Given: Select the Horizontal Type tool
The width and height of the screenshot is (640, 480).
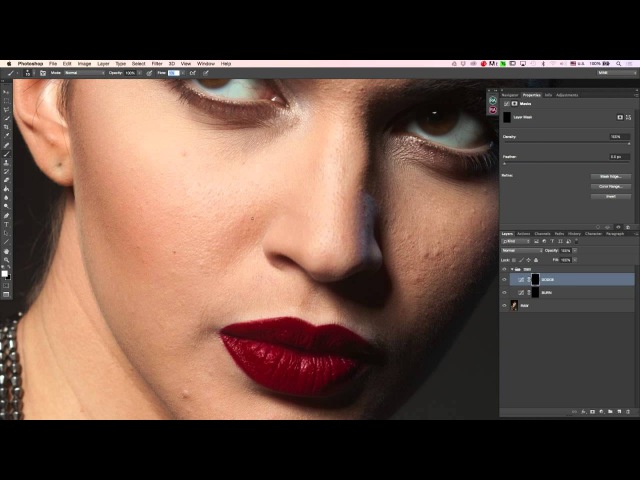Looking at the screenshot, I should point(6,224).
